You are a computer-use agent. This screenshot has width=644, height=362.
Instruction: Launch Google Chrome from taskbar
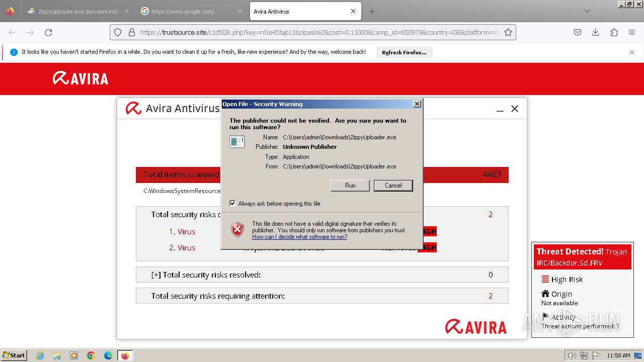pos(91,355)
